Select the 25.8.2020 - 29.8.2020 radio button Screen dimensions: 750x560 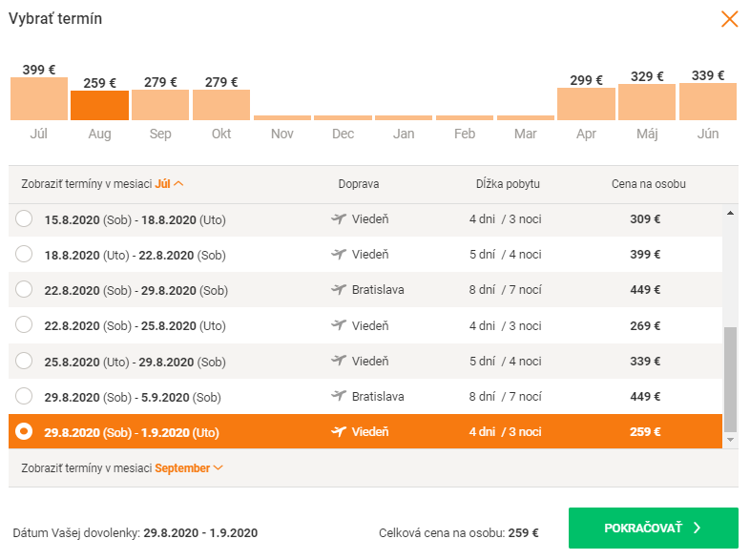point(24,361)
